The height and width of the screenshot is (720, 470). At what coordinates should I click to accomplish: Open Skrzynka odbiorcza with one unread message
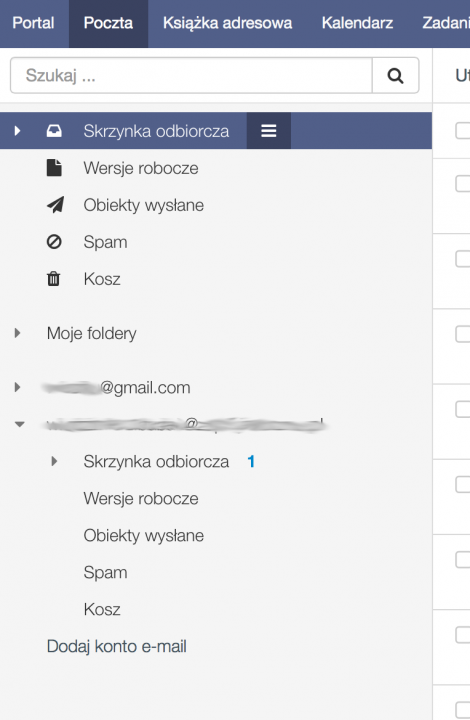pyautogui.click(x=156, y=461)
